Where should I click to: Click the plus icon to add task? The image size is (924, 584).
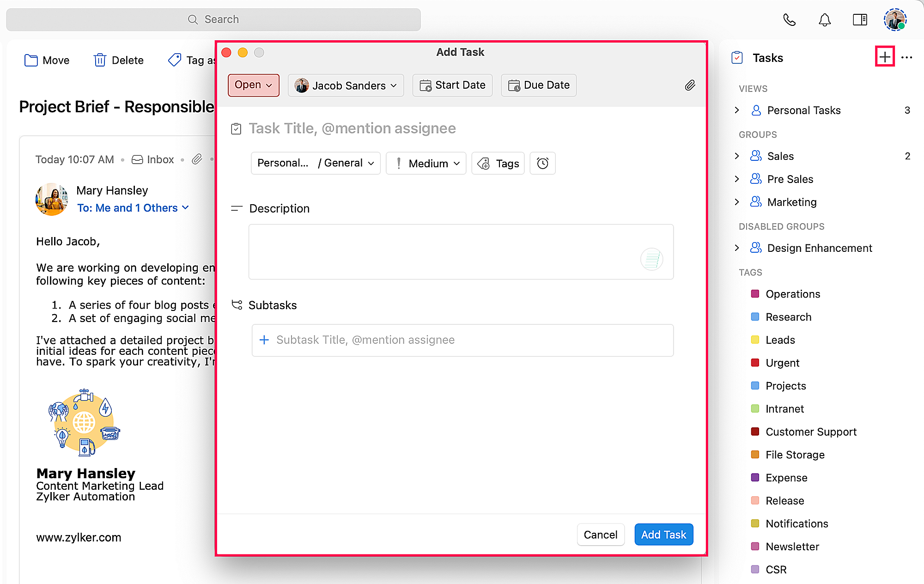pos(884,57)
